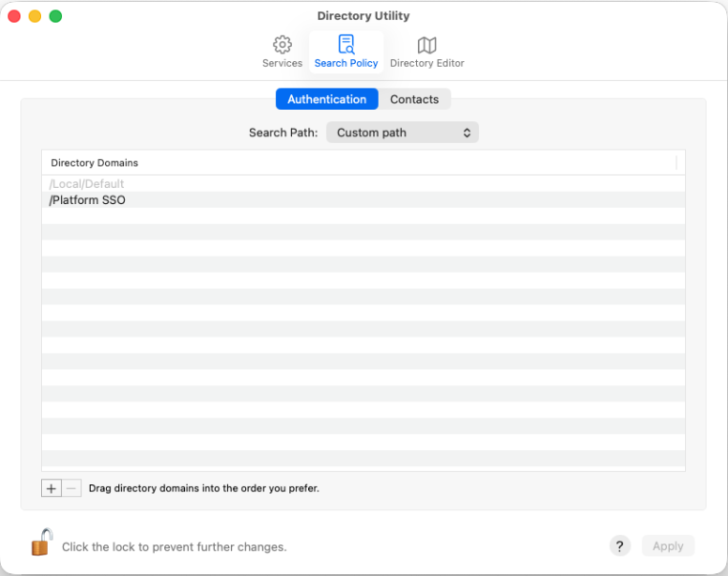Switch to the Authentication tab

coord(326,99)
